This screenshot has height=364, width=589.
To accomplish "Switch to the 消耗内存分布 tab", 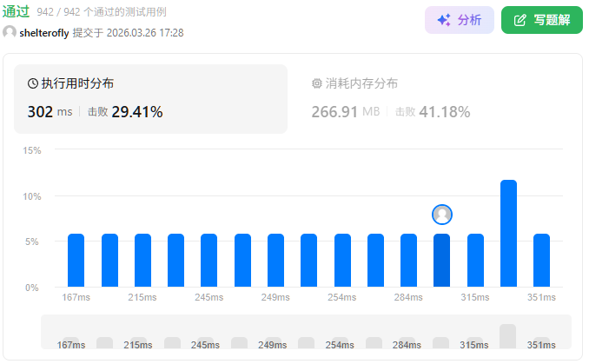I will click(x=391, y=99).
